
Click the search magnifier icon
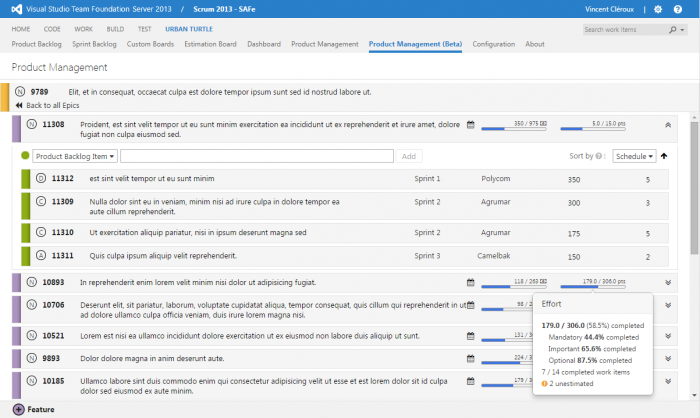click(672, 29)
